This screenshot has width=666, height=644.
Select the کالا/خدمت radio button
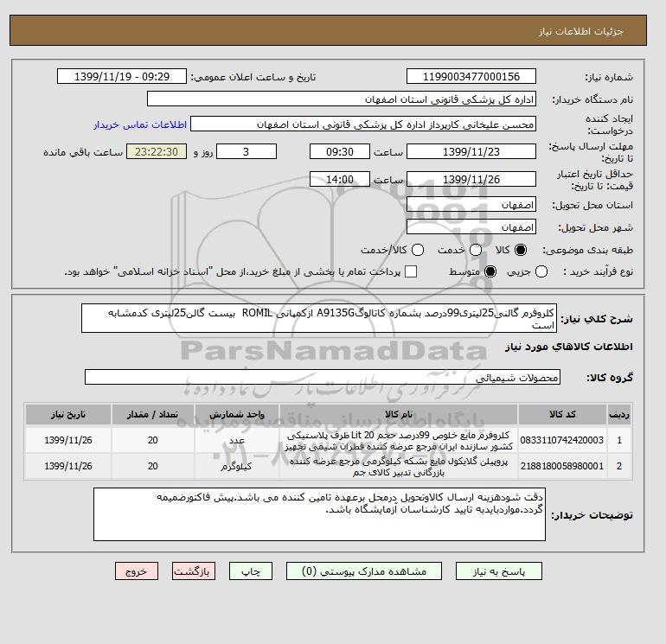pos(418,250)
